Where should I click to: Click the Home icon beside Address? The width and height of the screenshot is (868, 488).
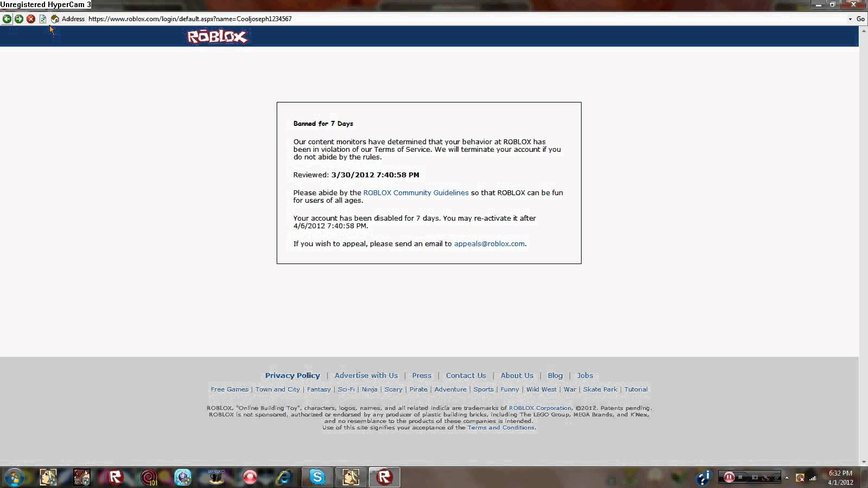pos(55,19)
